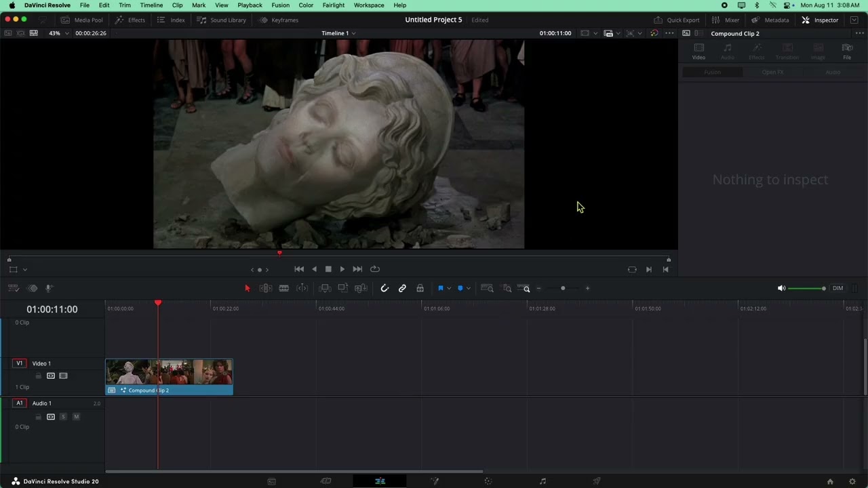Select the File tab in Inspector
Viewport: 868px width, 488px height.
(847, 52)
